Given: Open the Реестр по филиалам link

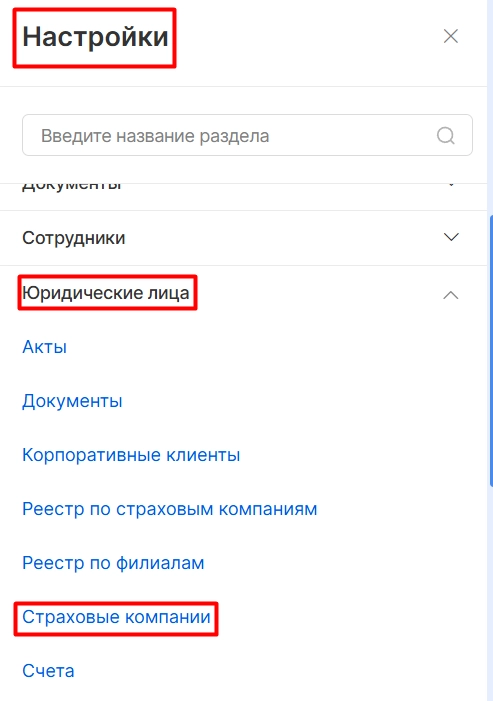Looking at the screenshot, I should tap(113, 563).
